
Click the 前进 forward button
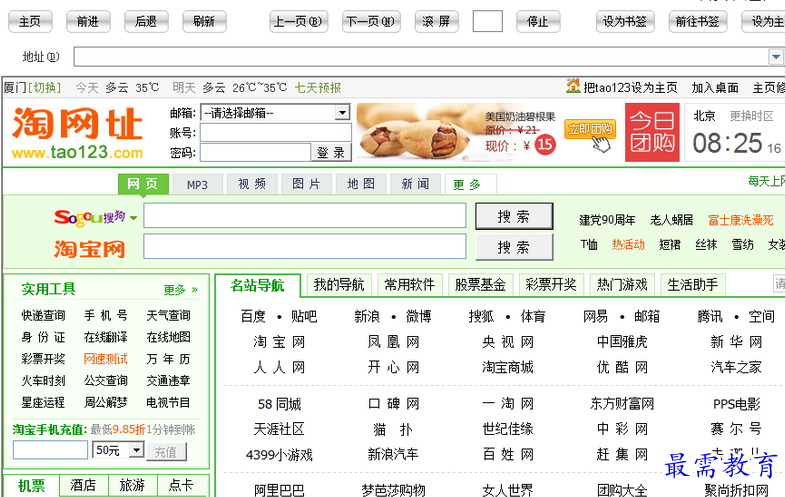point(88,22)
